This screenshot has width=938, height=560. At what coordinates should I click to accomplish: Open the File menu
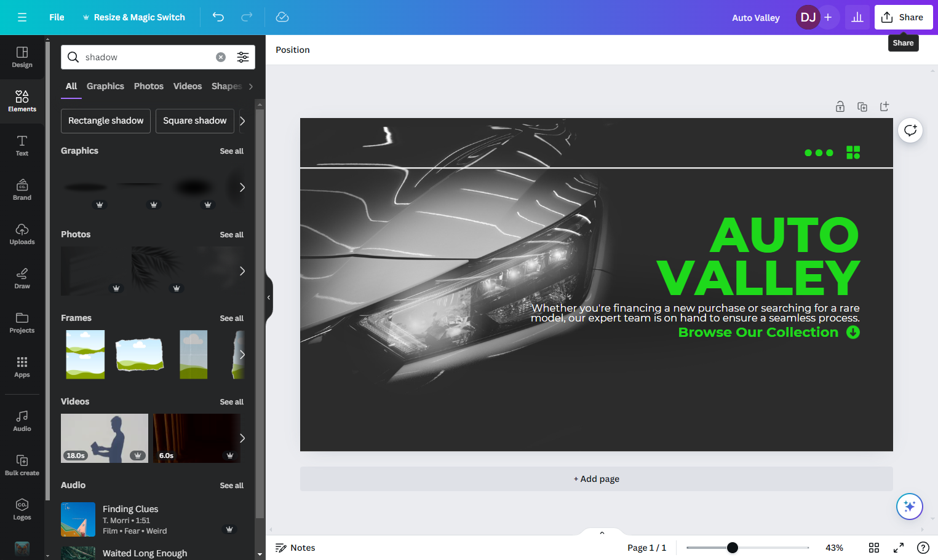point(57,17)
